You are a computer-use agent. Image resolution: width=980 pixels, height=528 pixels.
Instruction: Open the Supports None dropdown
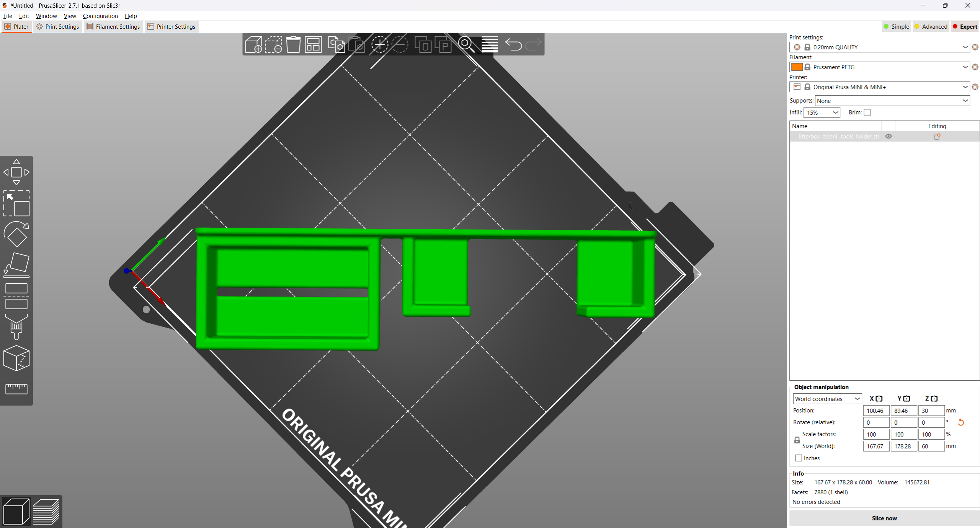click(892, 101)
